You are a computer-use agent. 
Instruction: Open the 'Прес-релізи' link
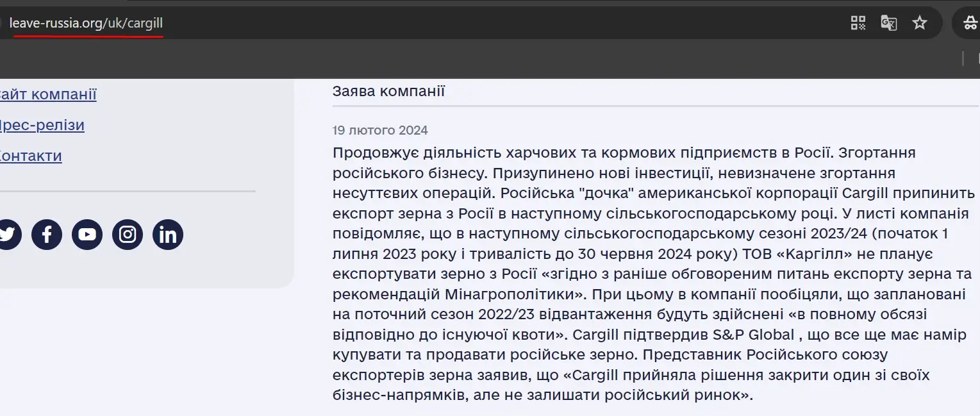[42, 125]
